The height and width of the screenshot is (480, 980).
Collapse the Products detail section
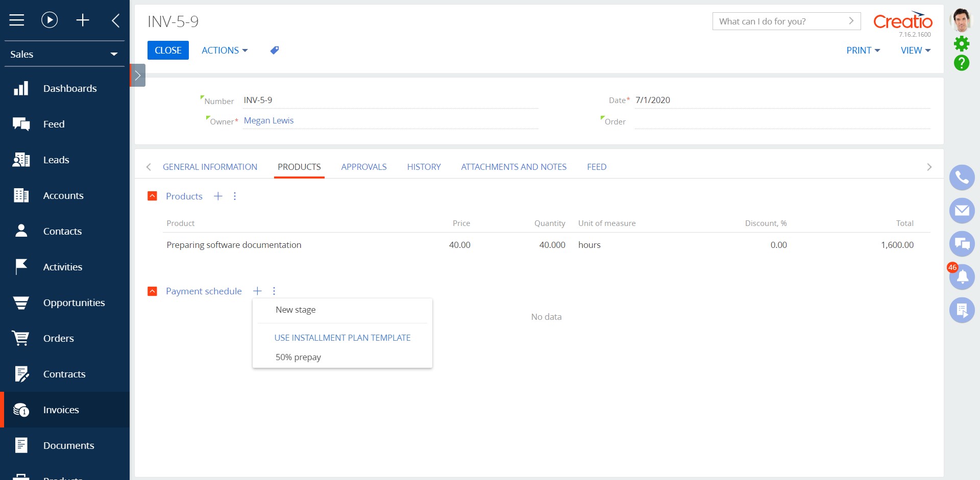tap(152, 196)
